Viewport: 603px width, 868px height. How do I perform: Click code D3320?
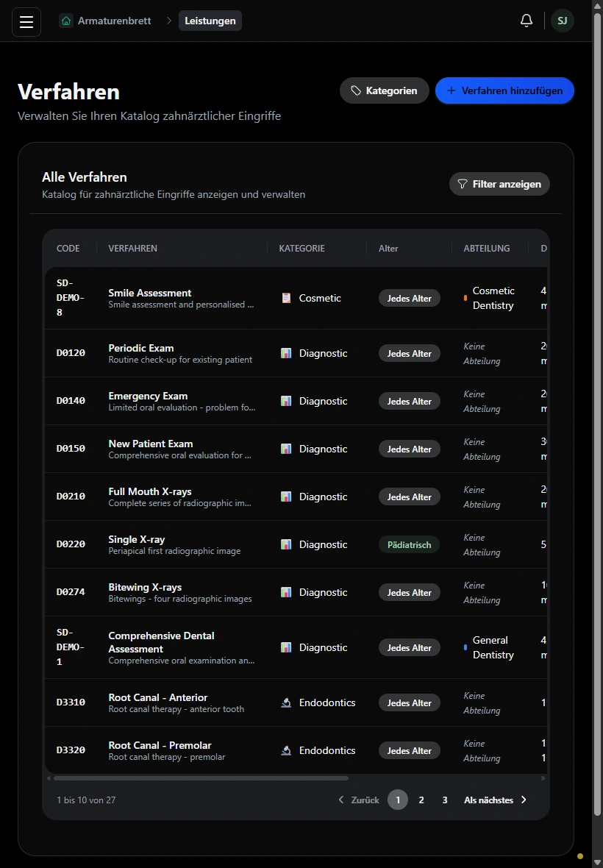click(71, 750)
